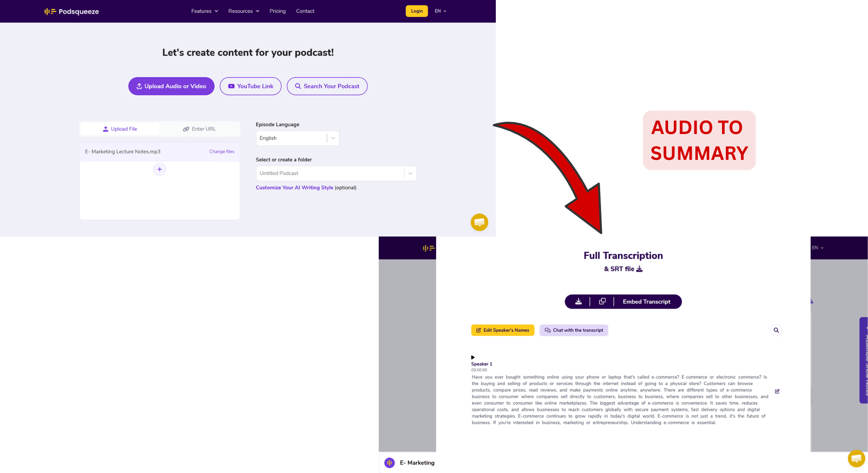This screenshot has width=868, height=473.
Task: Open the EN language dropdown
Action: click(x=440, y=11)
